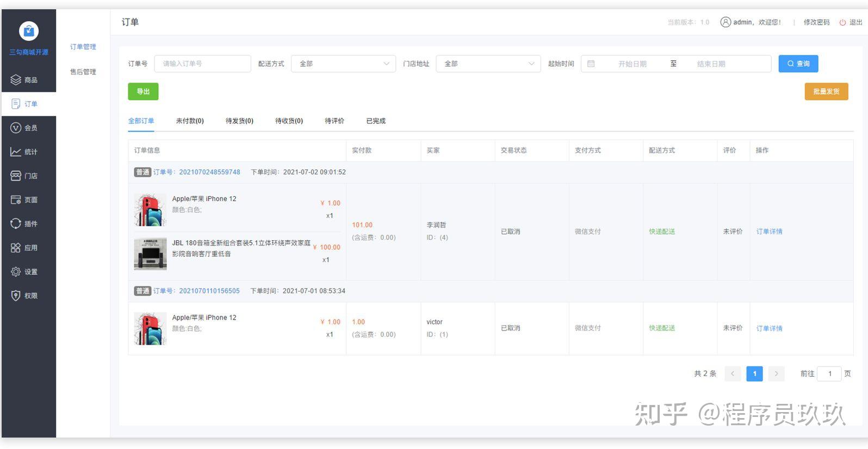Select page 1 pagination button

point(754,373)
